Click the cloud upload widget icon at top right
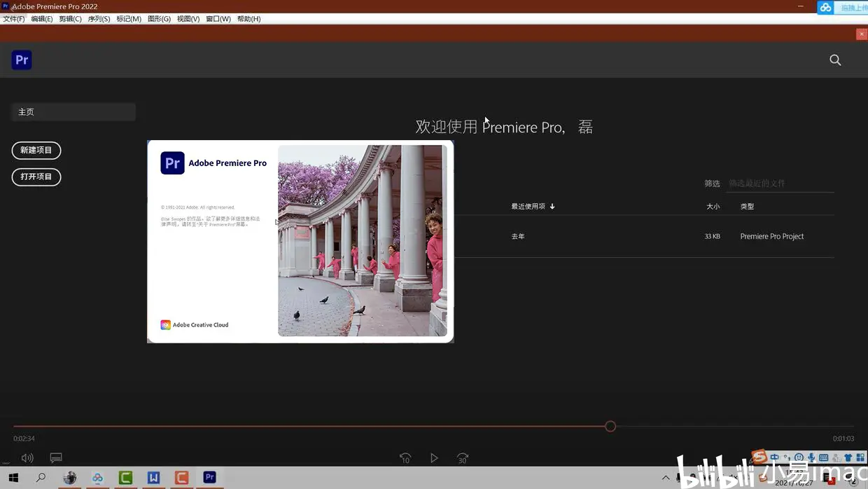868x489 pixels. [x=826, y=8]
